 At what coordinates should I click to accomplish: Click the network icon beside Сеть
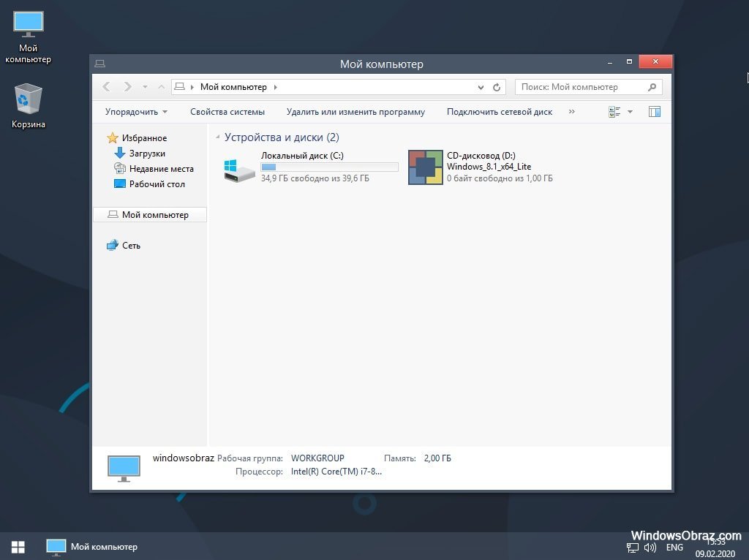pyautogui.click(x=112, y=246)
